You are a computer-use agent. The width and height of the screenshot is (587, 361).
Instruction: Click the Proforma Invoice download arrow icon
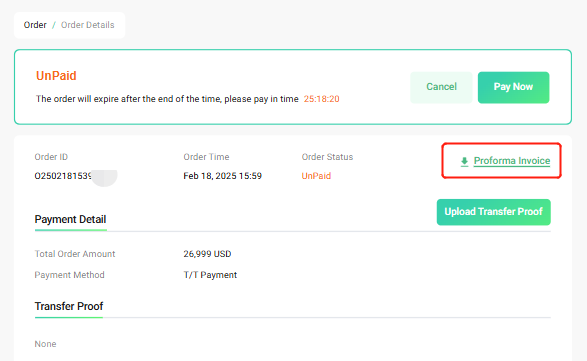(464, 161)
